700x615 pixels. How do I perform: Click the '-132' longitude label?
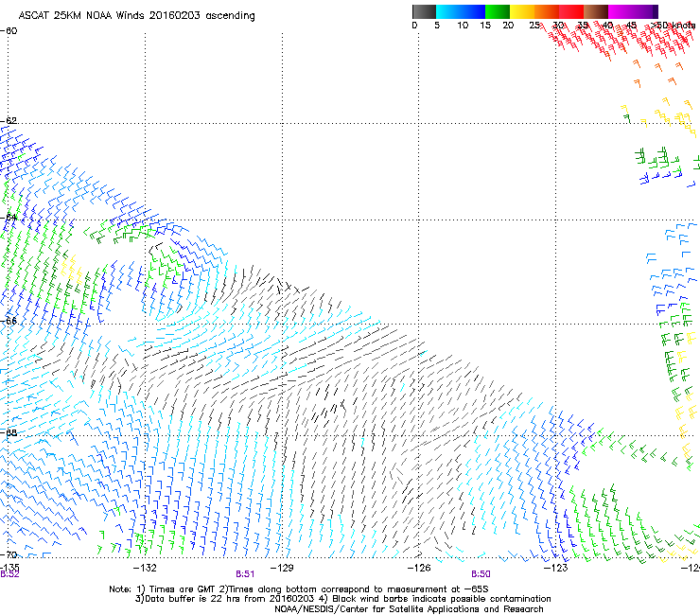(x=145, y=568)
